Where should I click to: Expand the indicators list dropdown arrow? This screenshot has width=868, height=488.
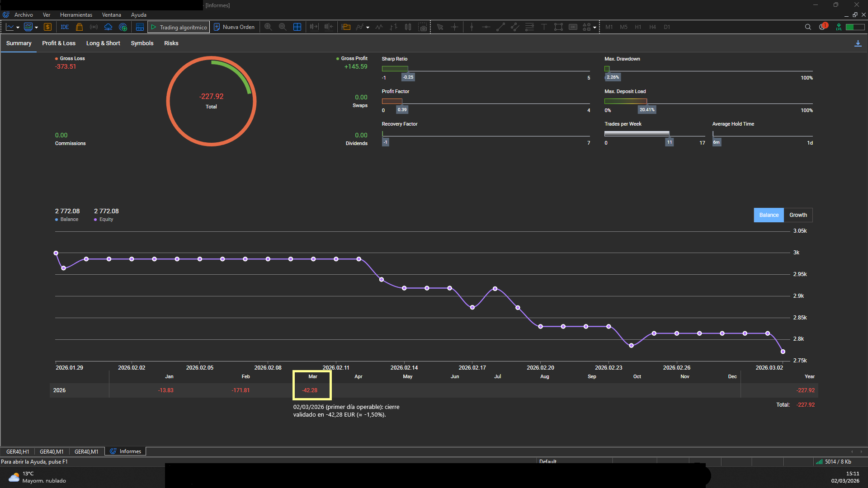(x=368, y=28)
